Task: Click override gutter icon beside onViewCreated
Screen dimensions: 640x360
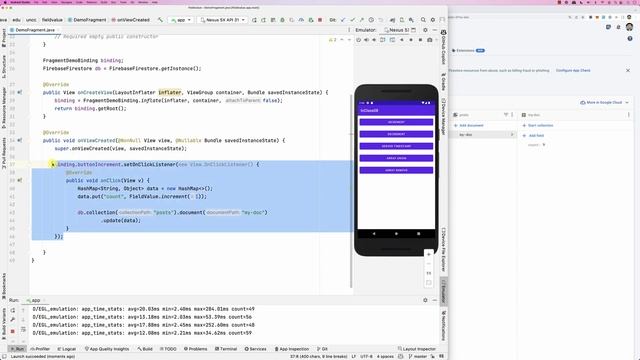Action: click(20, 140)
